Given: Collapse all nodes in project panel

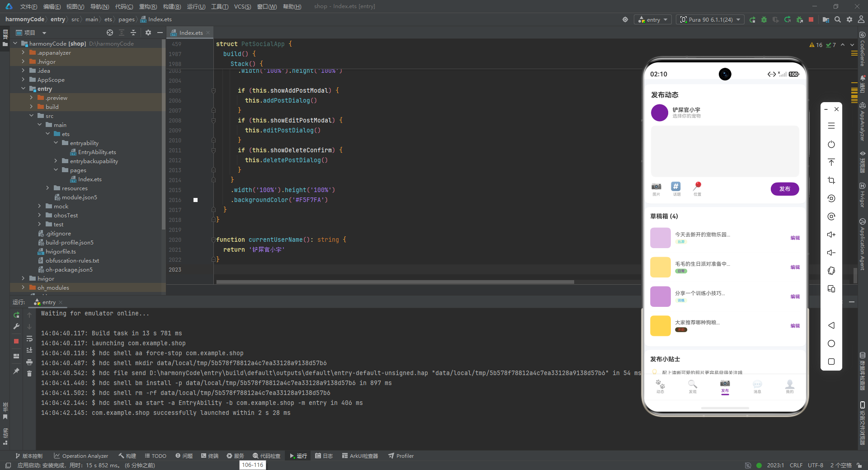Looking at the screenshot, I should coord(133,33).
